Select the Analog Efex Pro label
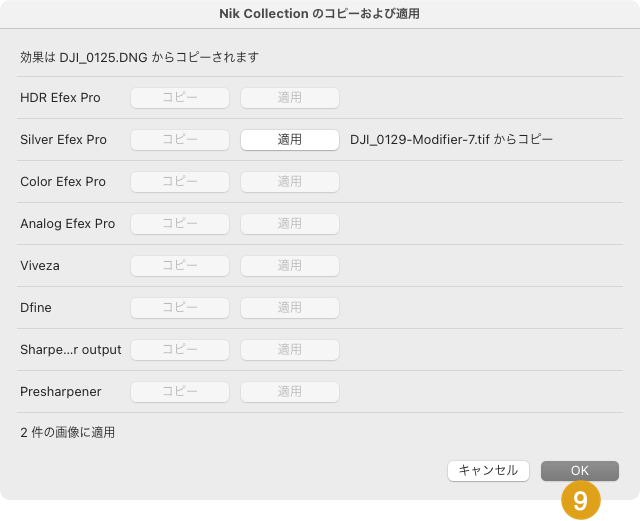The image size is (640, 521). click(x=67, y=224)
